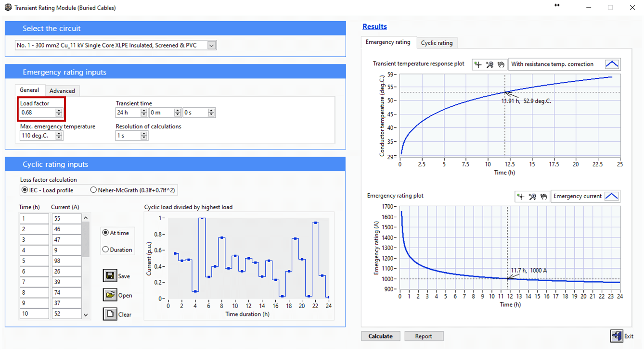Clear the load profile using the Clear icon

(111, 314)
